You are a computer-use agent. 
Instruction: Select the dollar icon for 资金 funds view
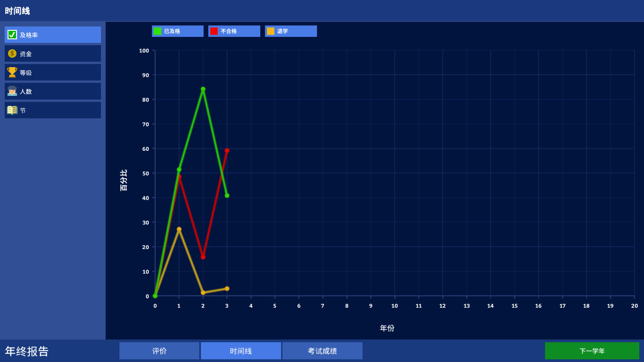[12, 53]
